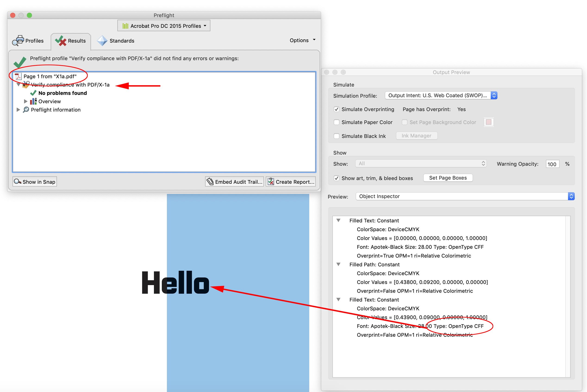Enable Simulate Black Ink

[x=337, y=136]
